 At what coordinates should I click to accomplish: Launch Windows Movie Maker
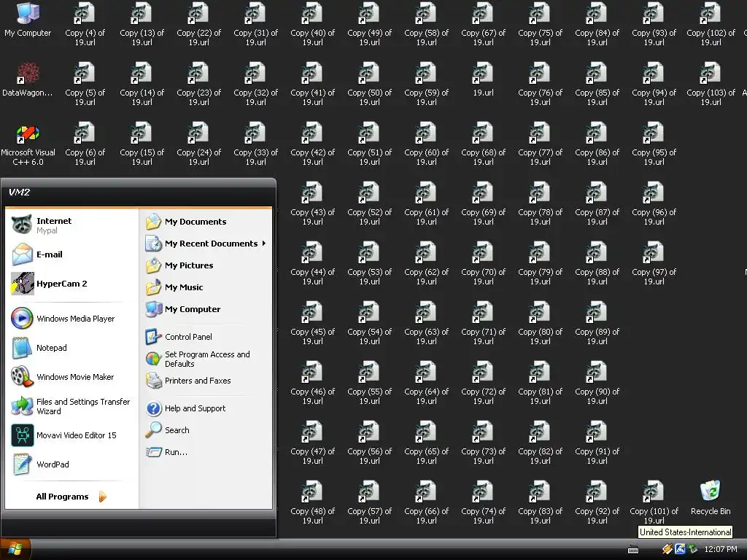coord(71,377)
